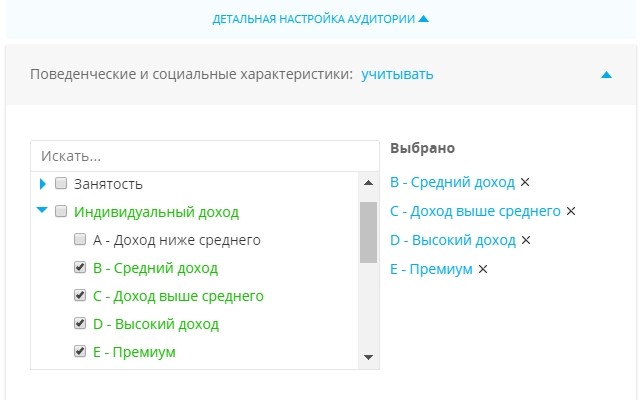Uncheck the "B - Средний доход" checkbox
This screenshot has width=641, height=400.
[x=80, y=267]
